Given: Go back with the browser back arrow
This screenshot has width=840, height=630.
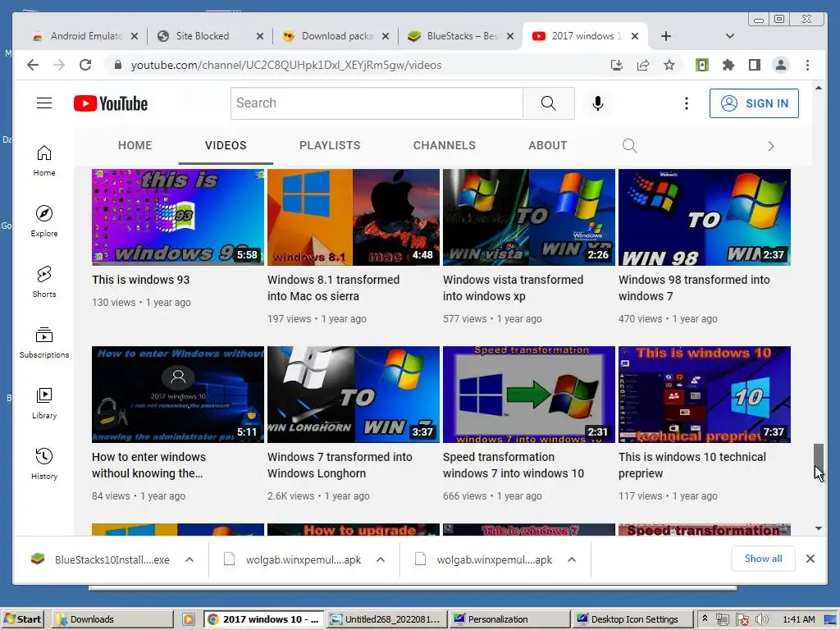Looking at the screenshot, I should (x=33, y=65).
